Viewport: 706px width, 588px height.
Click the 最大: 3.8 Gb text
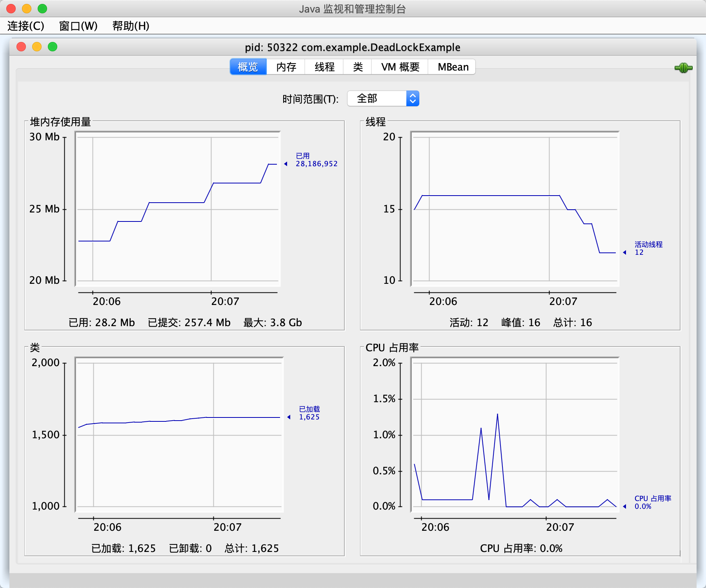[x=273, y=323]
